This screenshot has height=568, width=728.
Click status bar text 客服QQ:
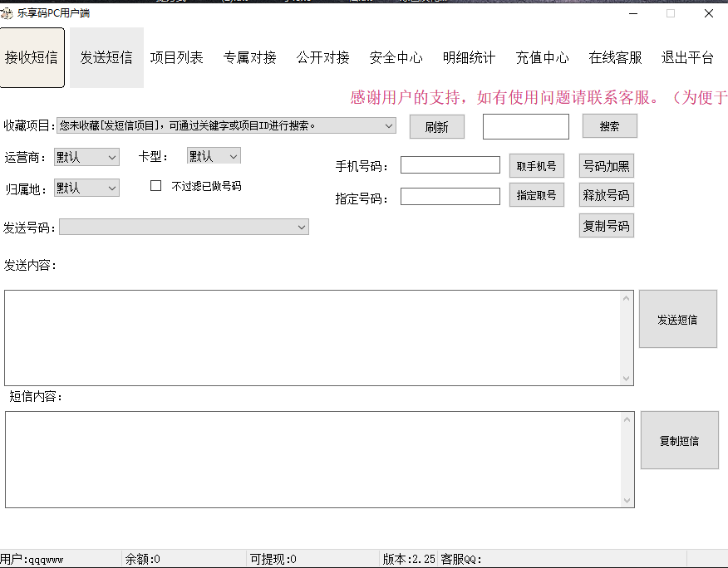461,559
